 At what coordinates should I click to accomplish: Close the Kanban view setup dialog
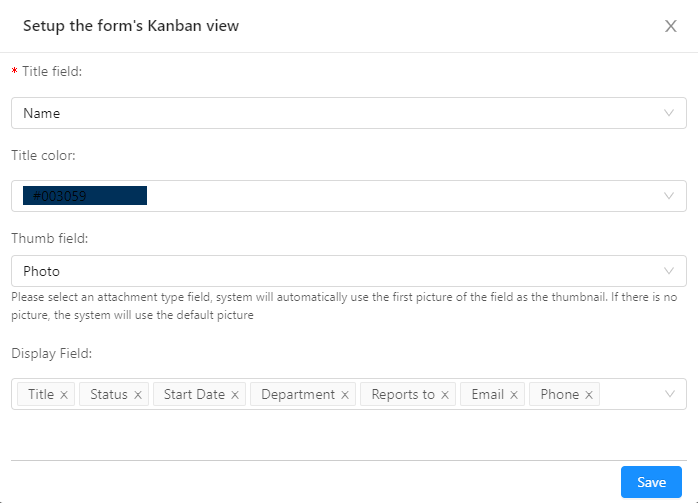click(671, 26)
